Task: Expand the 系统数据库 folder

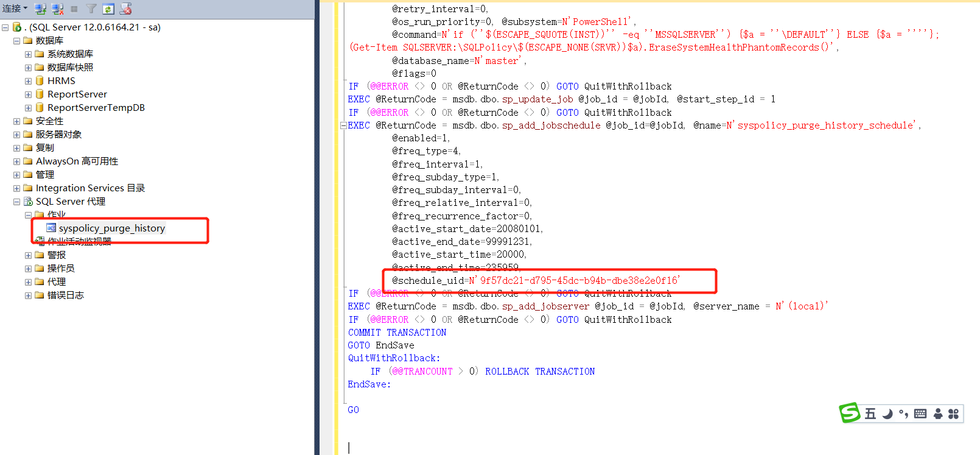Action: tap(28, 54)
